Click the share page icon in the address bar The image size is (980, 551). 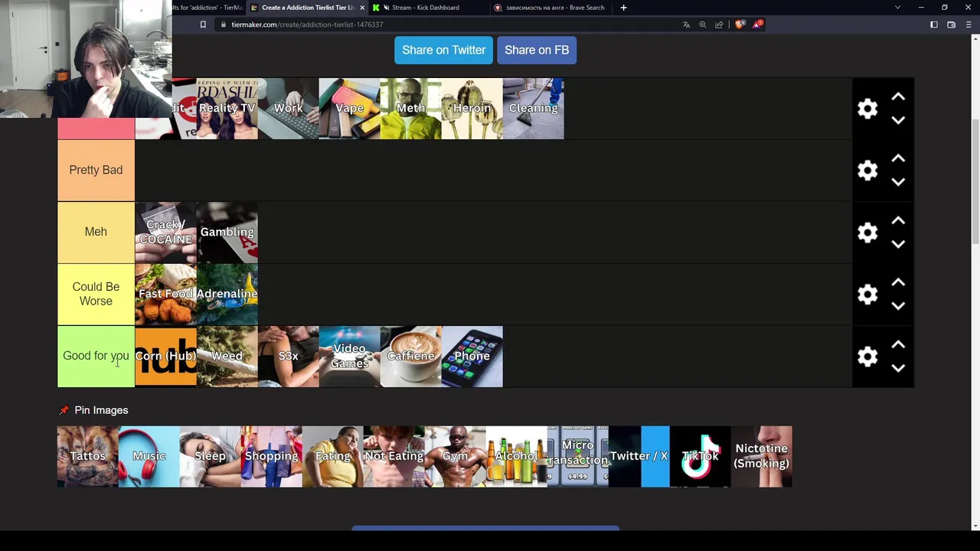[x=719, y=24]
